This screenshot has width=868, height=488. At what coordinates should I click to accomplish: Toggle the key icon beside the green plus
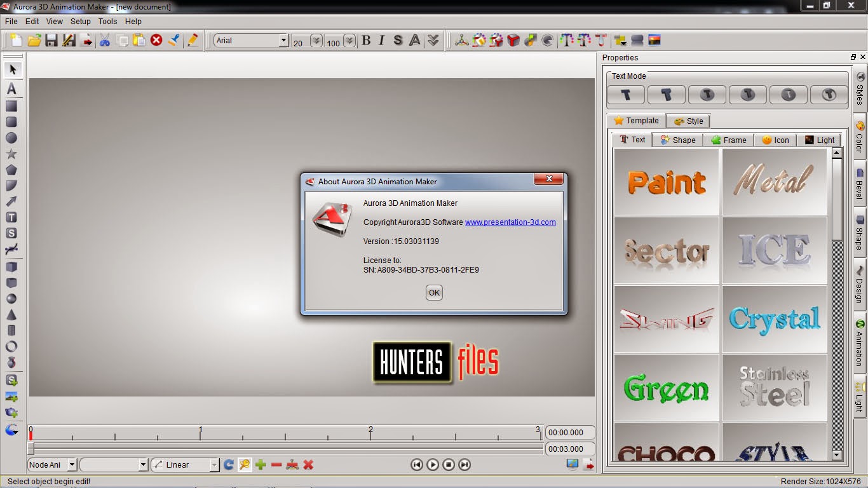tap(245, 464)
